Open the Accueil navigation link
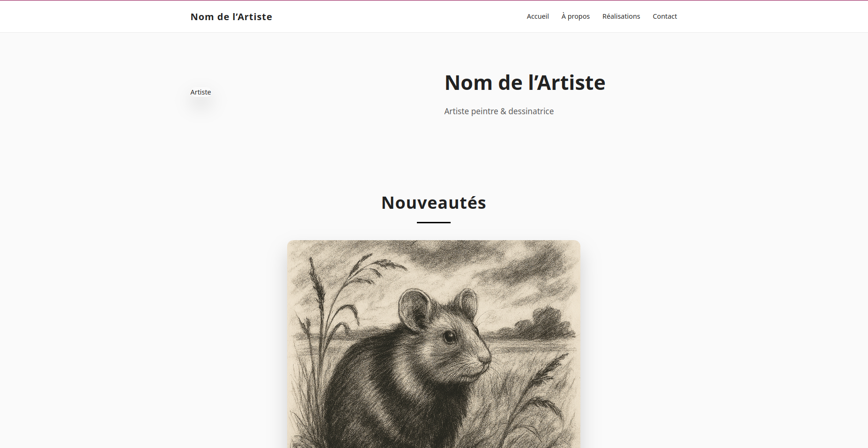This screenshot has height=448, width=868. click(537, 16)
